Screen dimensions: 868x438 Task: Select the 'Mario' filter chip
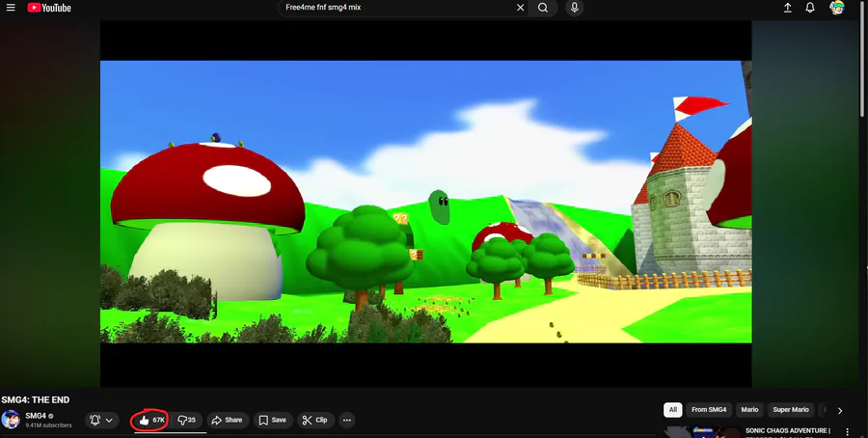point(749,410)
